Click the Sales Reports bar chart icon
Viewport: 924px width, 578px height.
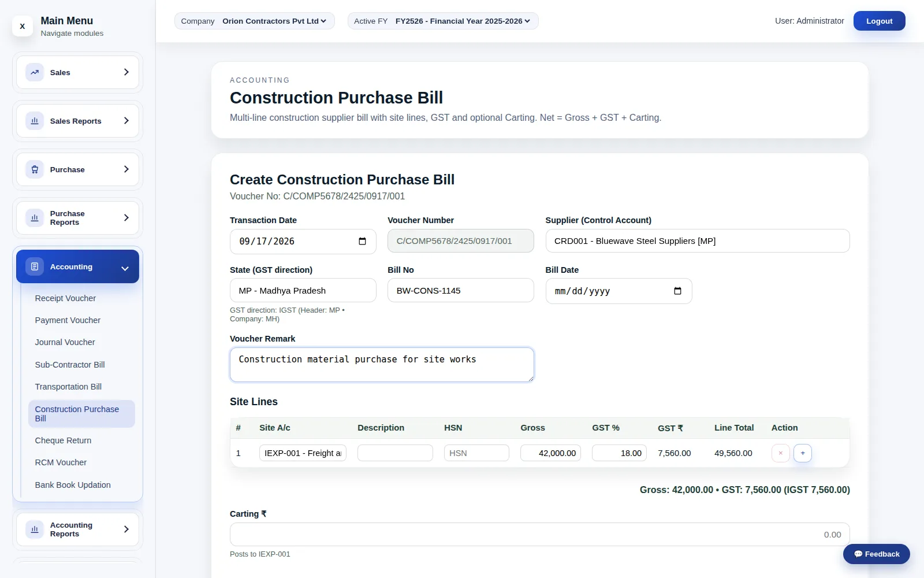(35, 121)
